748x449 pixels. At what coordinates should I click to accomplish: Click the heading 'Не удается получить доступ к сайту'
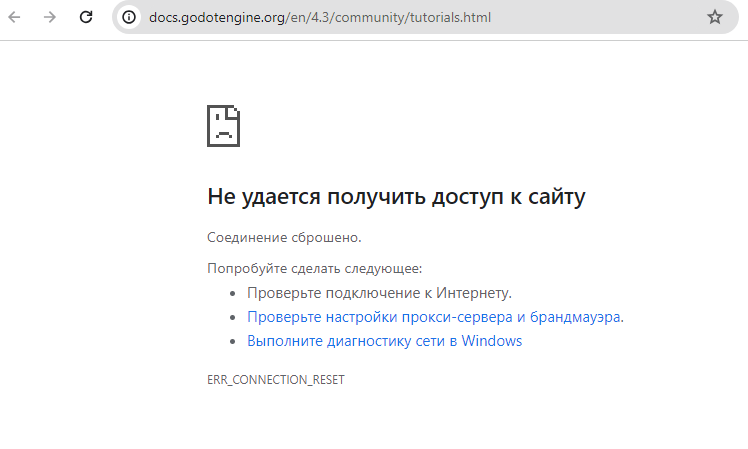(x=396, y=196)
